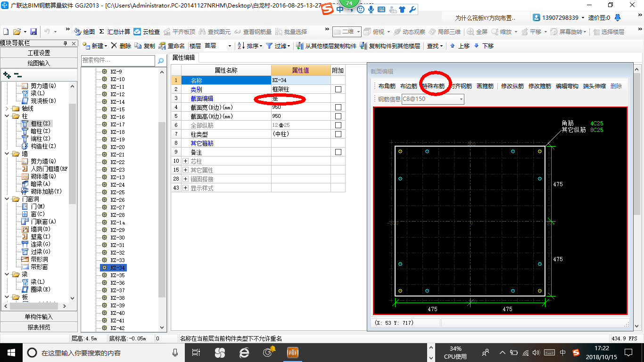Save the project with floppy icon
This screenshot has width=644, height=362.
coord(33,32)
